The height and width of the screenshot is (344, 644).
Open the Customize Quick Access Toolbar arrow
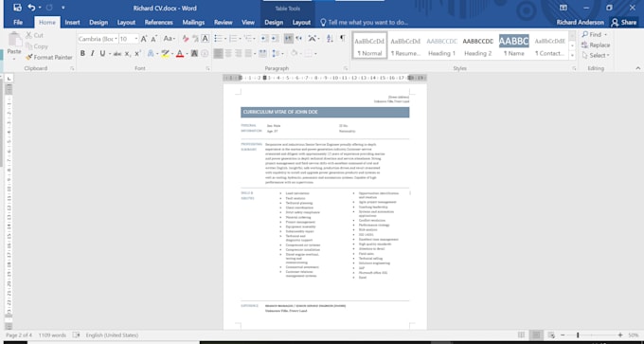(63, 8)
